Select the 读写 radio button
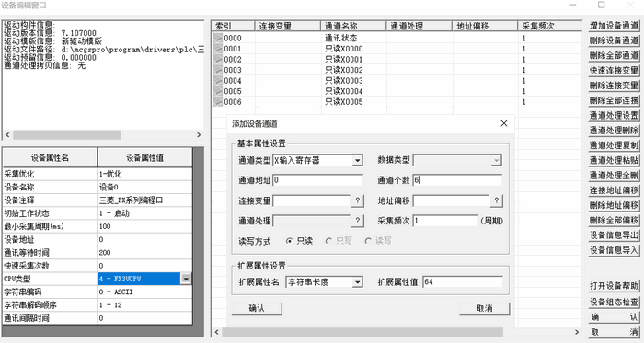Screen dimensions: 644x343 click(x=368, y=241)
